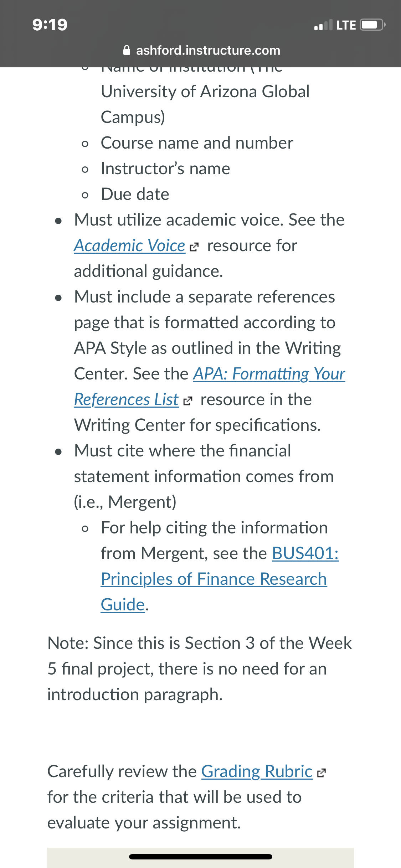Tap the cellular signal bars icon
This screenshot has height=868, width=401.
coord(324,25)
